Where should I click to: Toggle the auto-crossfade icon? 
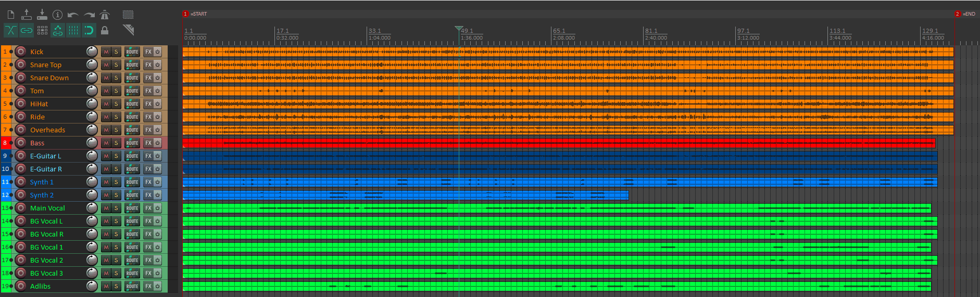11,30
